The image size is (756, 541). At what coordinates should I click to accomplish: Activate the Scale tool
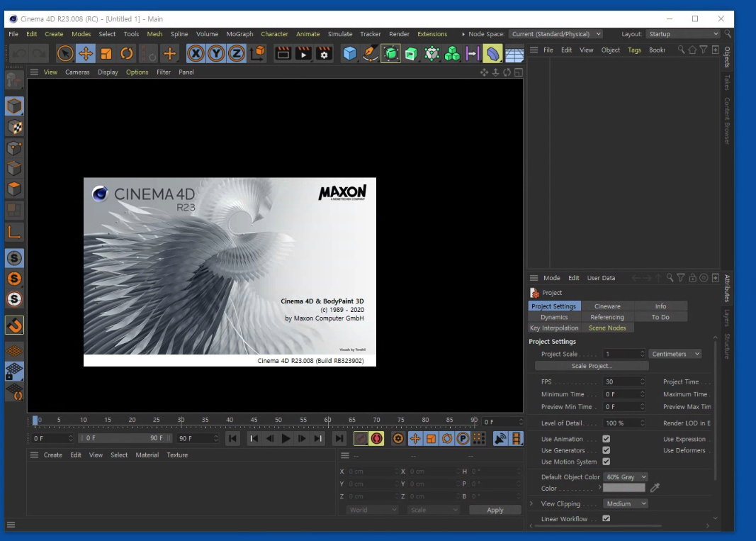pos(106,54)
